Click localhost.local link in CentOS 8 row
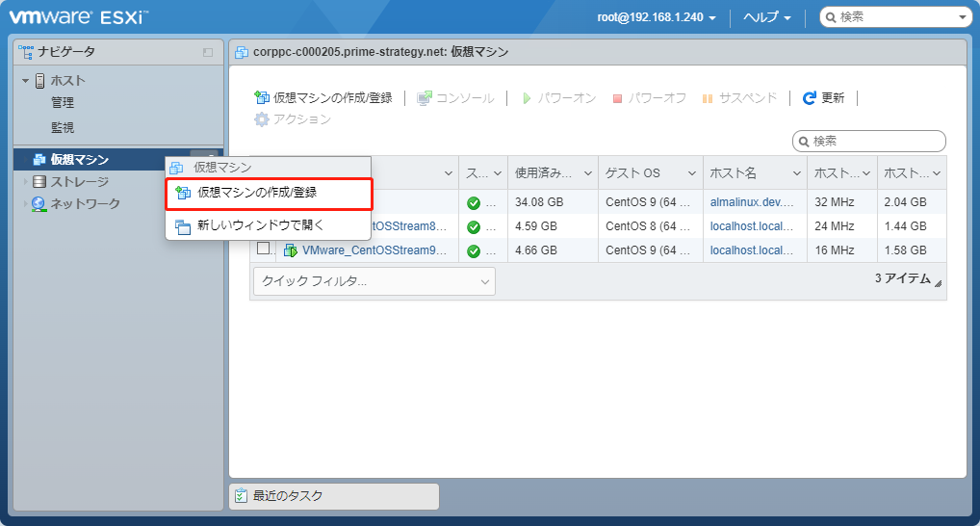980x526 pixels. point(752,225)
